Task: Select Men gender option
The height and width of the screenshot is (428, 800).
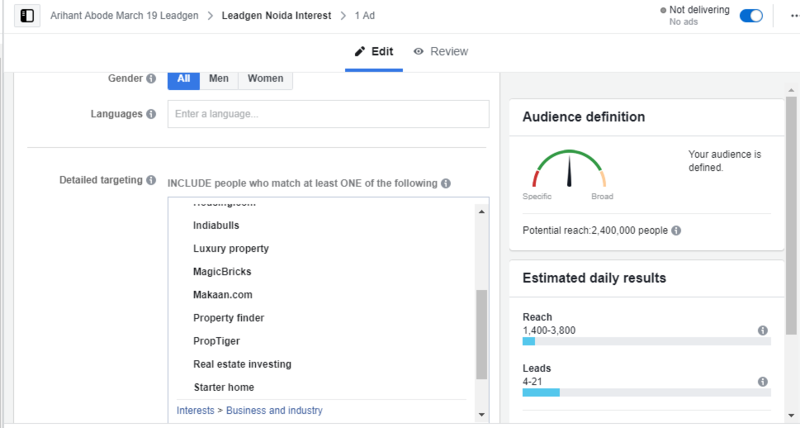Action: point(219,79)
